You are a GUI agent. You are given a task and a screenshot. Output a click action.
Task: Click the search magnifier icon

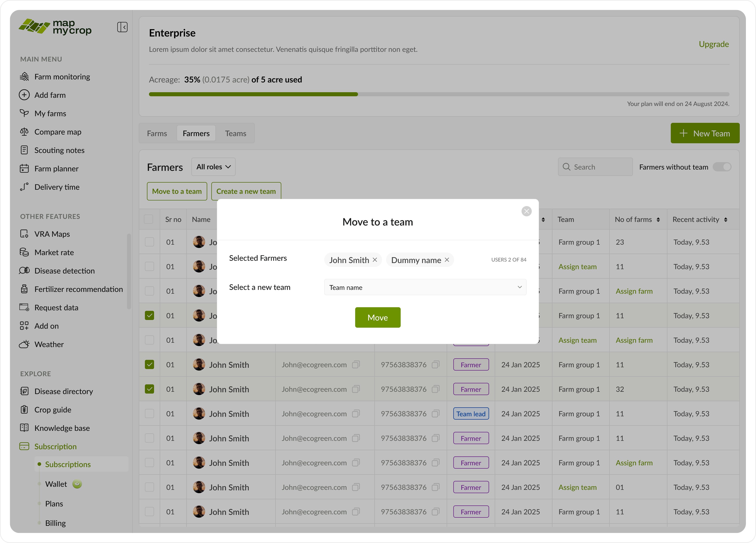pos(566,167)
